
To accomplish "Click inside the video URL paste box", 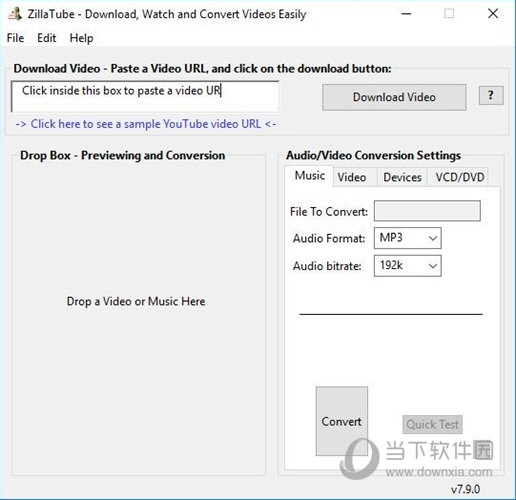I will [145, 96].
